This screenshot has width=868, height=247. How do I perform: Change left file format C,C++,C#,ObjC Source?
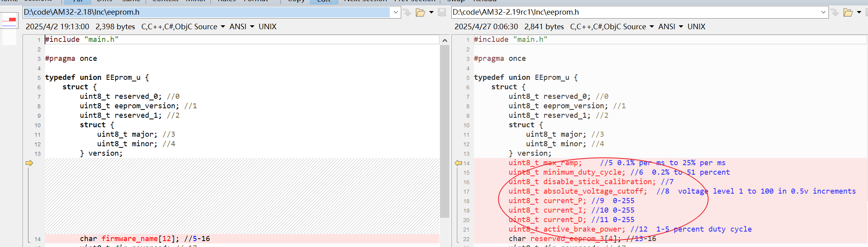(x=183, y=26)
